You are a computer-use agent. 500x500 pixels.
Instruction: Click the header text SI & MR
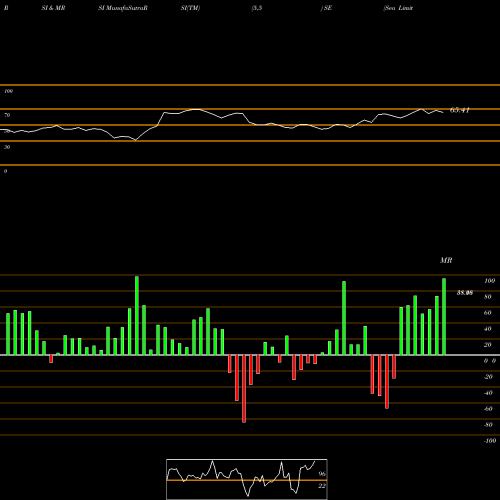53,8
